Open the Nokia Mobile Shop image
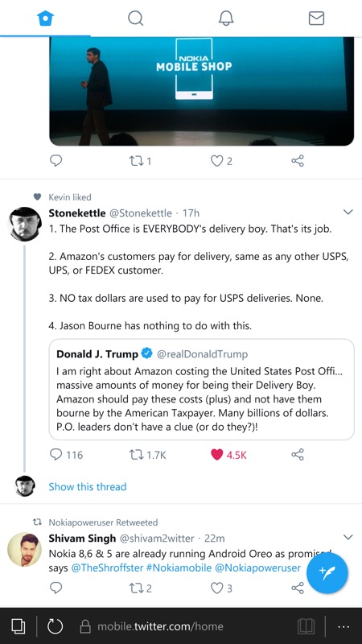This screenshot has width=362, height=644. [x=202, y=91]
